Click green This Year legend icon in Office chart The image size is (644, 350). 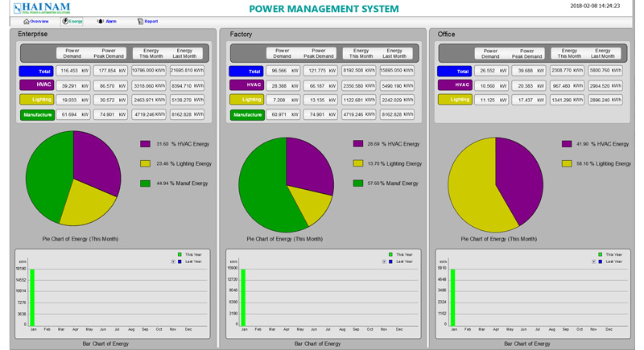point(601,254)
